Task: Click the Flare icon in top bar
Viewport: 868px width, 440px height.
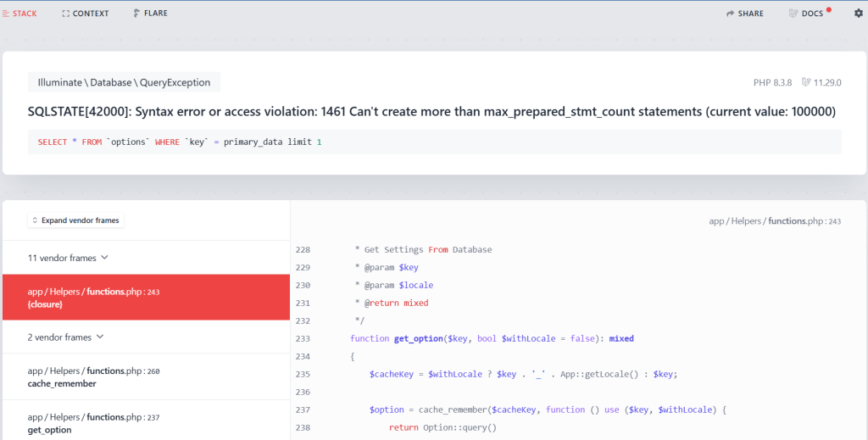Action: pyautogui.click(x=136, y=13)
